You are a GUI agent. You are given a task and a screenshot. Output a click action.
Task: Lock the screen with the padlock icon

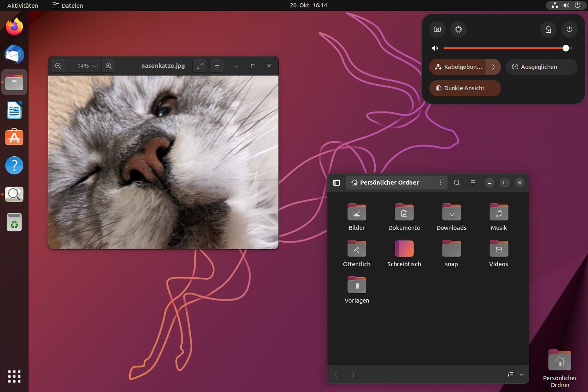click(548, 29)
